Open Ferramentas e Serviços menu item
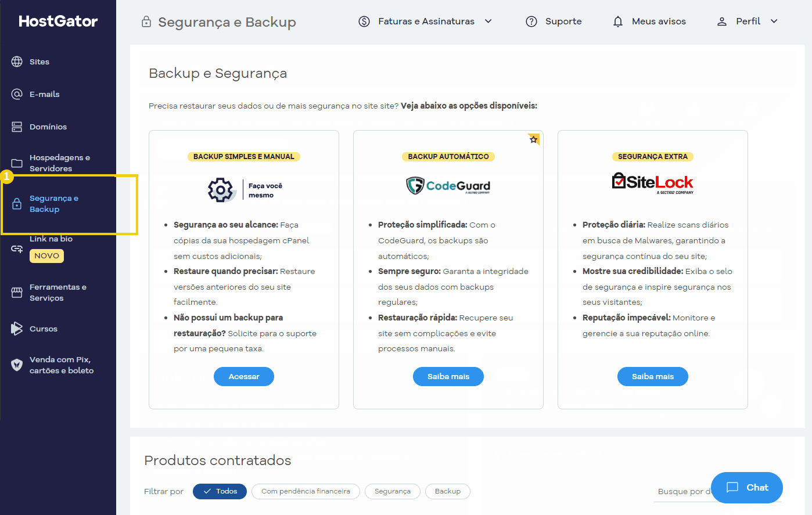Viewport: 812px width, 515px height. (x=58, y=293)
